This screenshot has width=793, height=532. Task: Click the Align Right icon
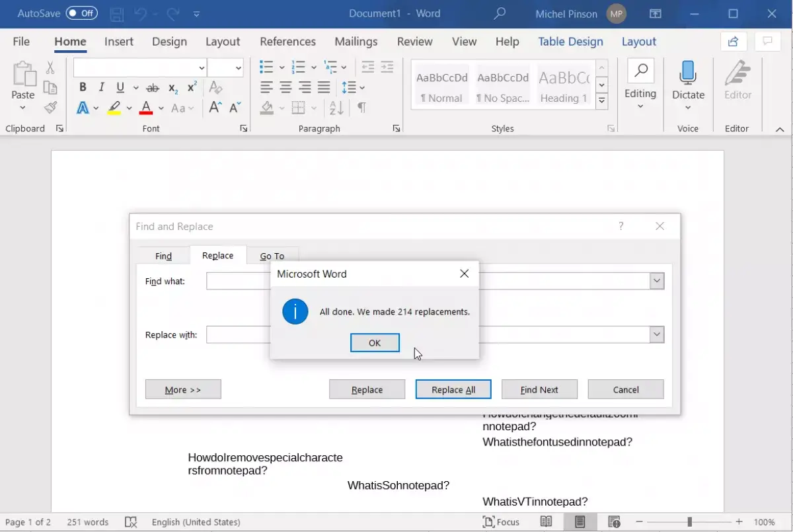305,87
